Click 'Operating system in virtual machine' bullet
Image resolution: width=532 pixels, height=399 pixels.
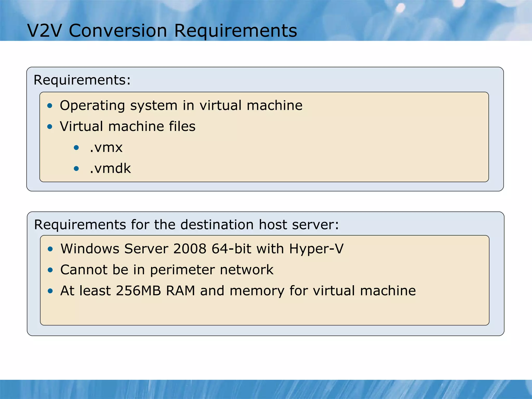click(181, 106)
